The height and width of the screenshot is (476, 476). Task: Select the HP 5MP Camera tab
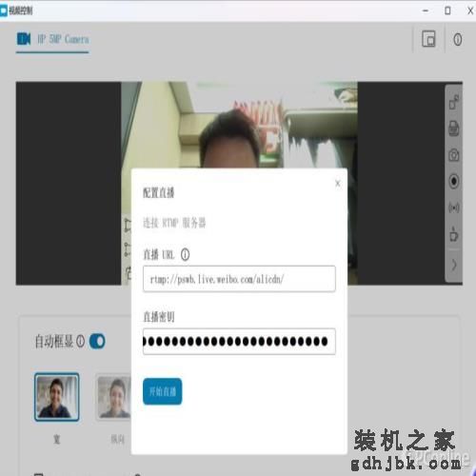pyautogui.click(x=52, y=39)
